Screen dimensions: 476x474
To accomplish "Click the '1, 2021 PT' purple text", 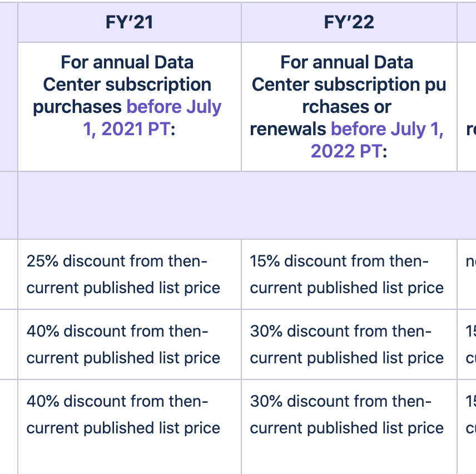I will coord(126,129).
